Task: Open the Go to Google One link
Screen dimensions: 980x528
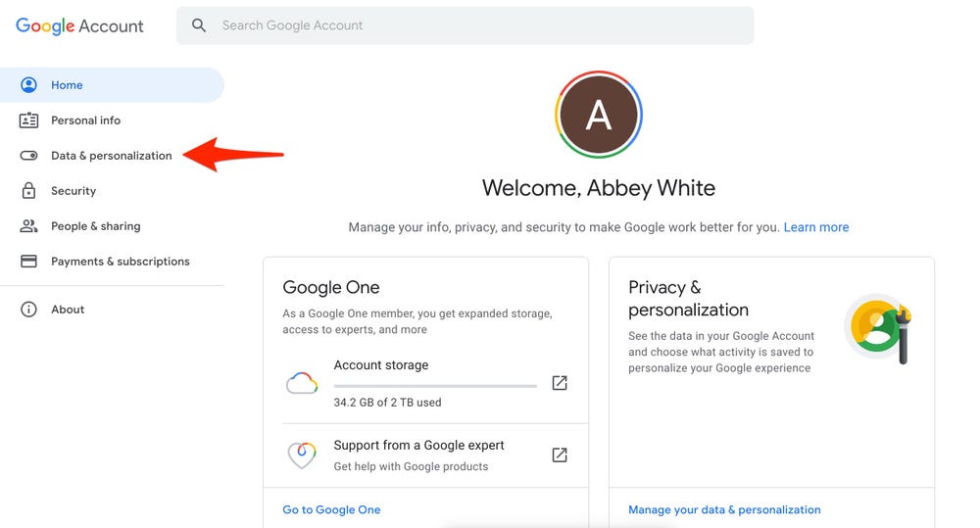Action: [x=331, y=509]
